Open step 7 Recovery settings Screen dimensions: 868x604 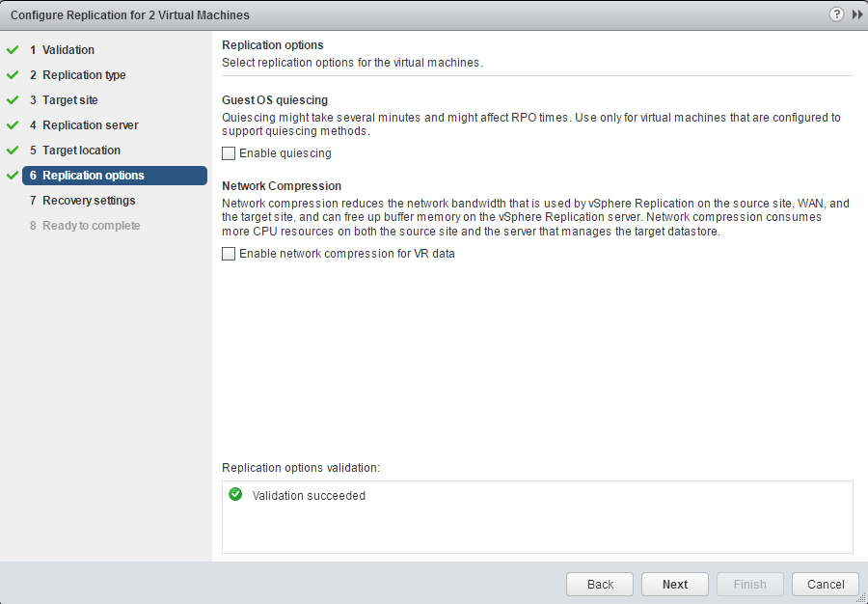point(88,201)
